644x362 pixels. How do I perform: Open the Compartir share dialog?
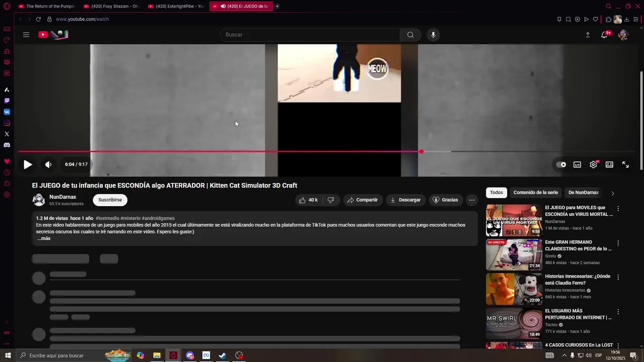click(x=363, y=200)
